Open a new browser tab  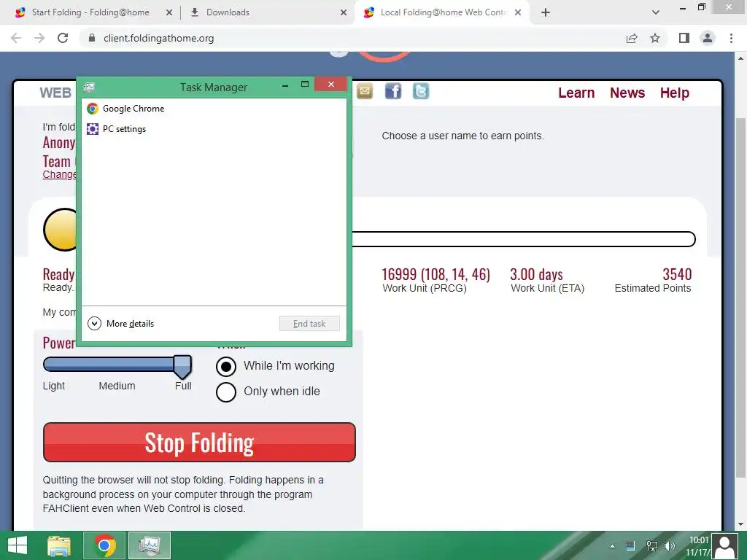click(x=546, y=12)
